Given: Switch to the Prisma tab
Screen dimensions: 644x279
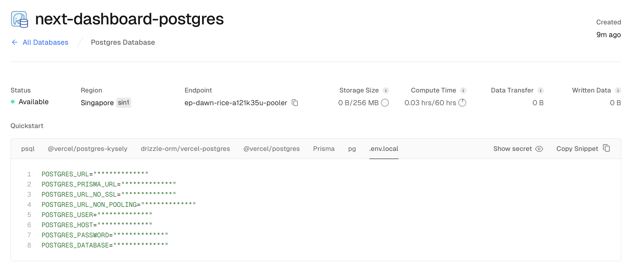Looking at the screenshot, I should click(x=324, y=149).
